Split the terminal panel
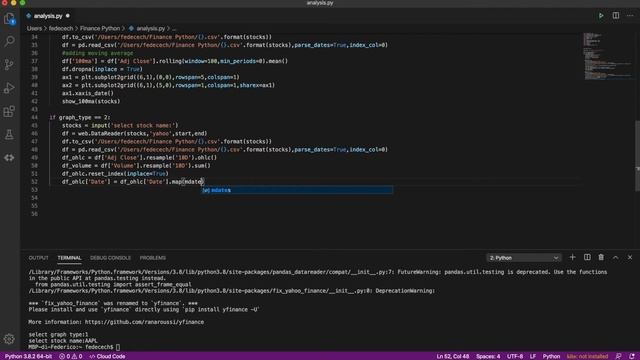The height and width of the screenshot is (360, 640). pyautogui.click(x=587, y=258)
